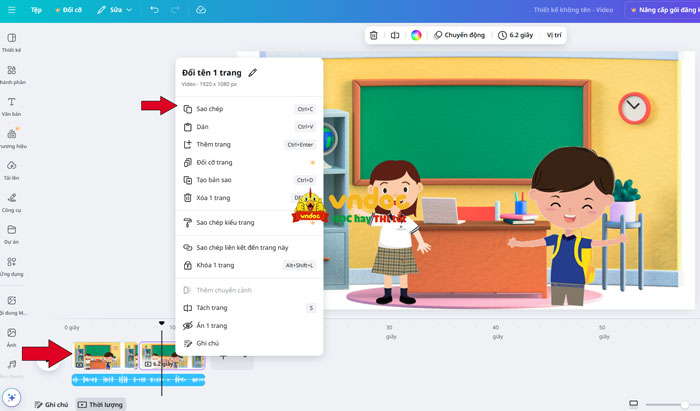Expand the Sửa editing mode dropdown
700x411 pixels.
click(x=115, y=10)
